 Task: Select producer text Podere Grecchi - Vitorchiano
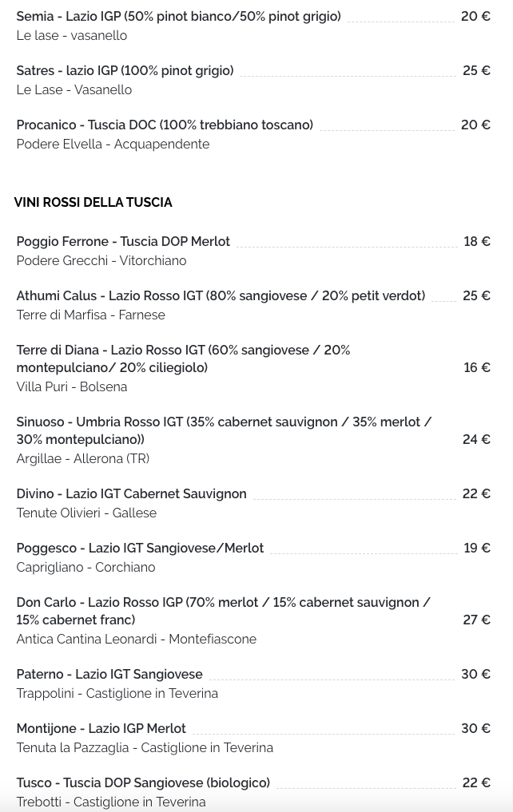click(101, 261)
